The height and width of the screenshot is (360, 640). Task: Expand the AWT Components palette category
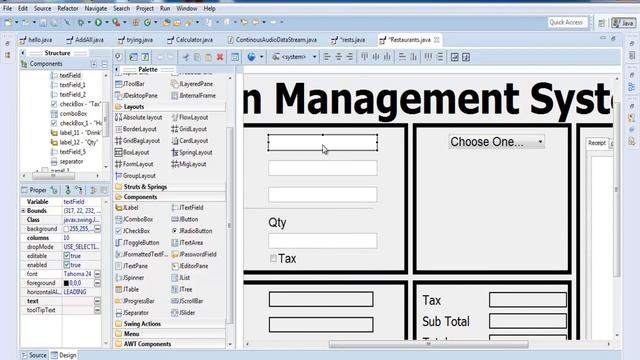click(170, 344)
